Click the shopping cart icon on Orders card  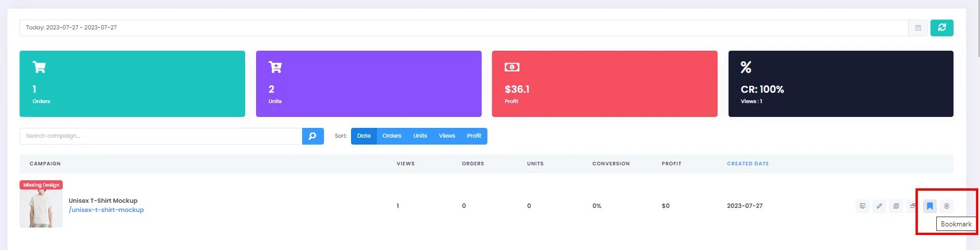pos(39,67)
